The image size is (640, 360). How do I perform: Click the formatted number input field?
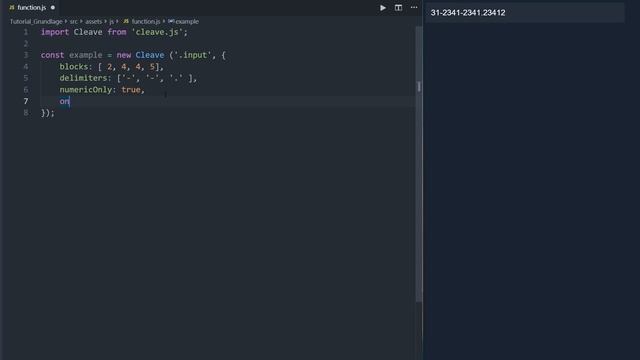point(524,13)
